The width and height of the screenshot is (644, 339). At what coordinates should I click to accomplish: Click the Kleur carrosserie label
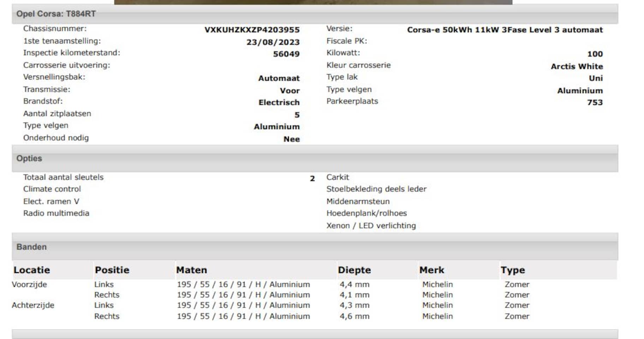tap(359, 65)
